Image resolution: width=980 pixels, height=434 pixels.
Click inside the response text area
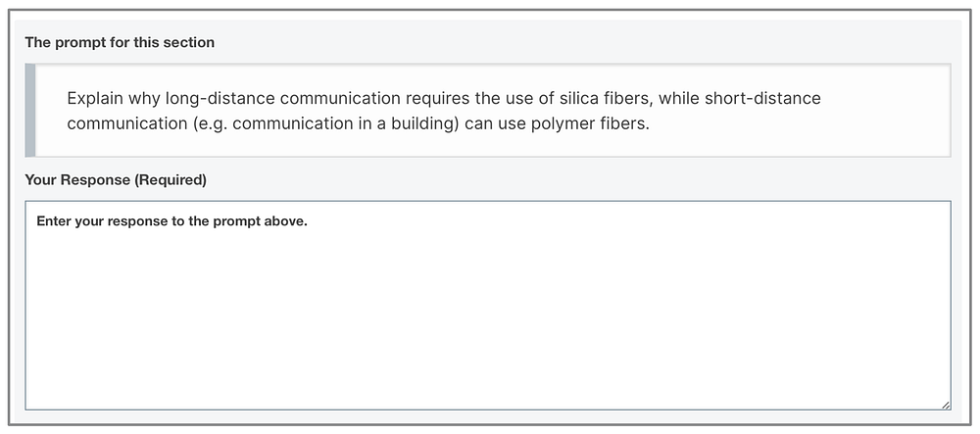(487, 306)
